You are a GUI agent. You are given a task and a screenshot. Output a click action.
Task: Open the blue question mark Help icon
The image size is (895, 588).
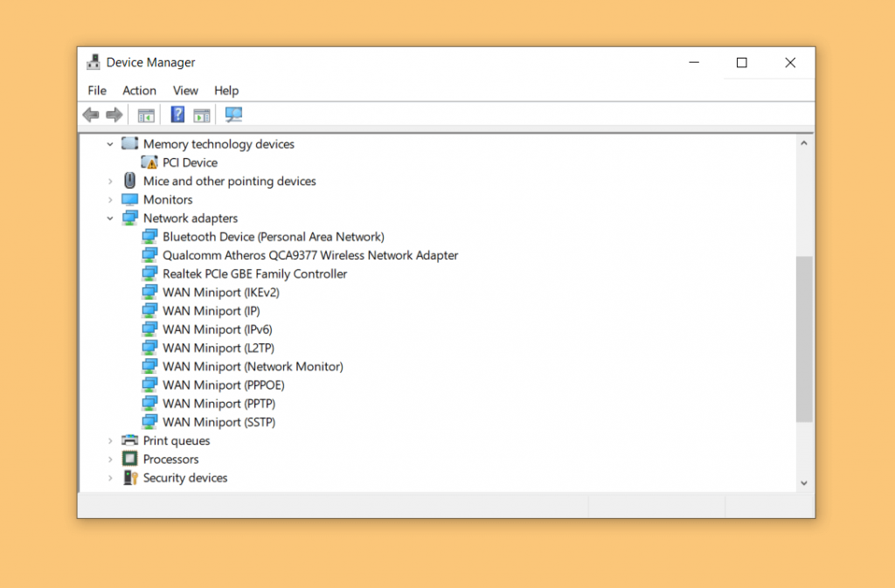click(177, 114)
